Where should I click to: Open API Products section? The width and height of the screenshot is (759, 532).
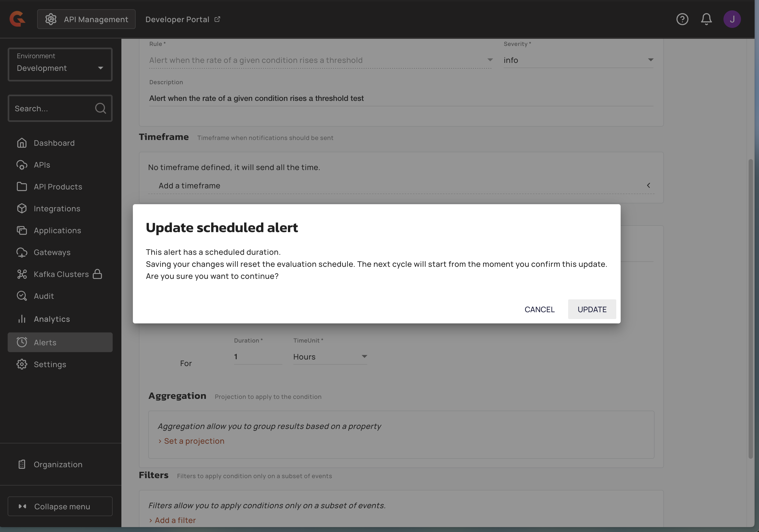pos(58,186)
